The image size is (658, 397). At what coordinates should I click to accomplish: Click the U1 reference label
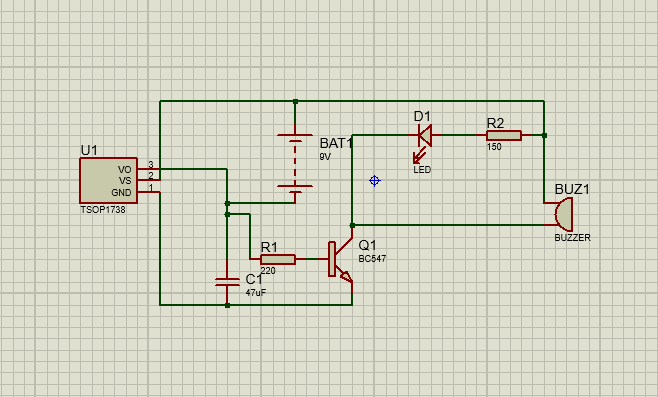point(89,150)
